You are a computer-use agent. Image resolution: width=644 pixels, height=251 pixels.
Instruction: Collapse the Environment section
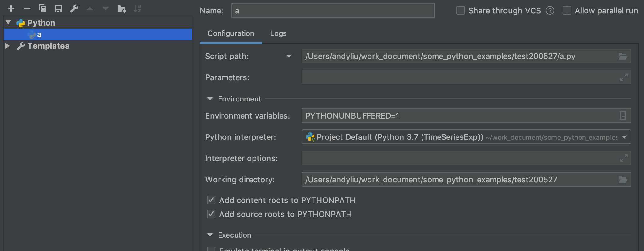click(210, 99)
